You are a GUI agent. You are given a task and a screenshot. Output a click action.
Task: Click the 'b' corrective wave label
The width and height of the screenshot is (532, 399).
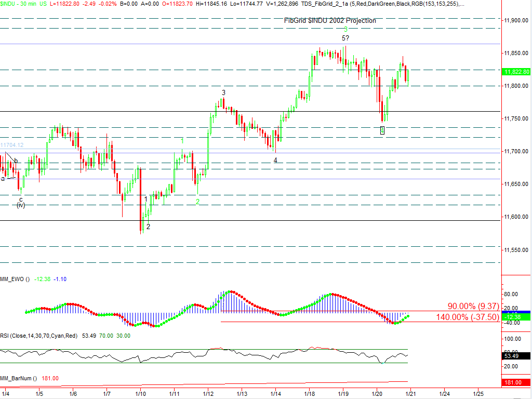(16, 161)
